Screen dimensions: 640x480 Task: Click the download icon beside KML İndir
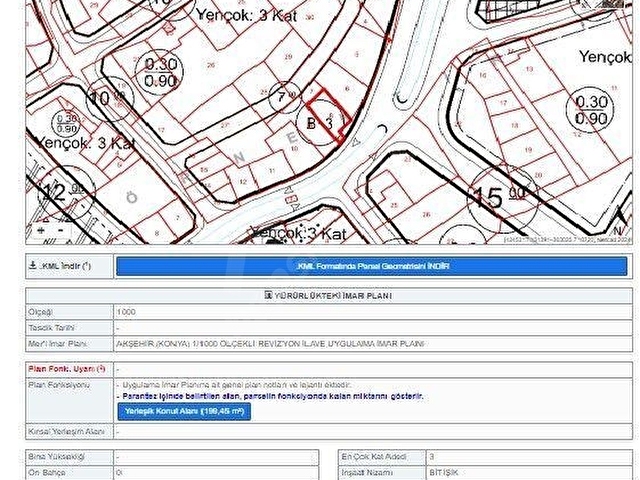33,266
